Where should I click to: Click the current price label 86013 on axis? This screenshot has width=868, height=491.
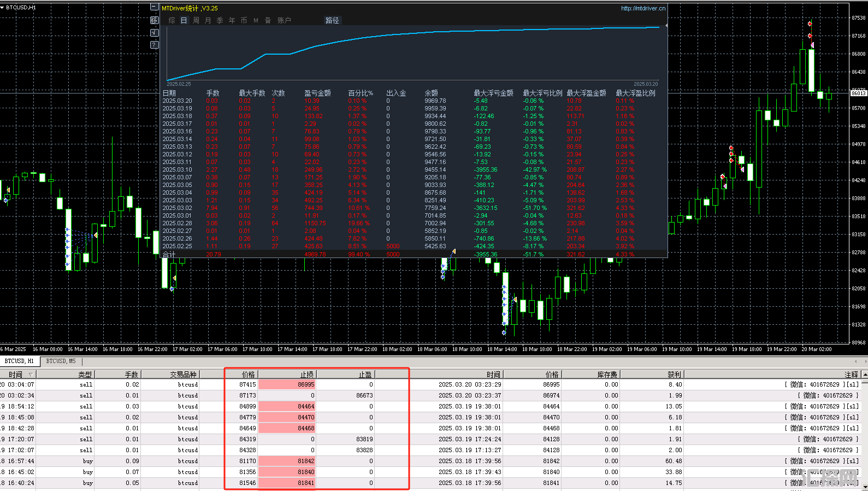click(859, 93)
